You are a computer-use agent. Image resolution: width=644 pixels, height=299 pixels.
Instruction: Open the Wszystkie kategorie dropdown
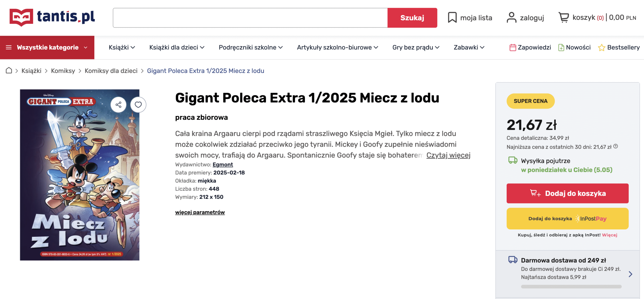click(x=47, y=47)
